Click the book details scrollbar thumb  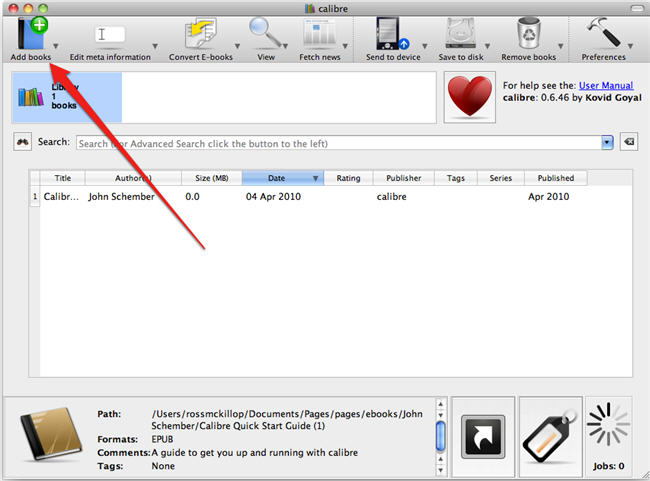coord(441,436)
